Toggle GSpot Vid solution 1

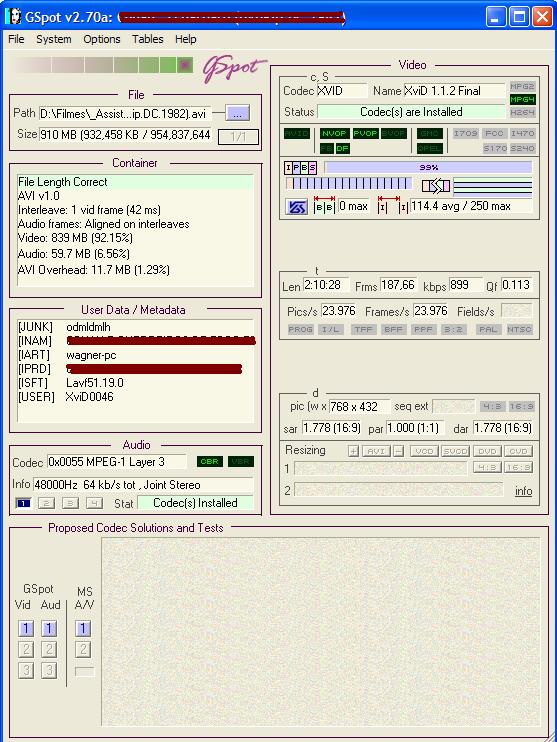pyautogui.click(x=26, y=629)
